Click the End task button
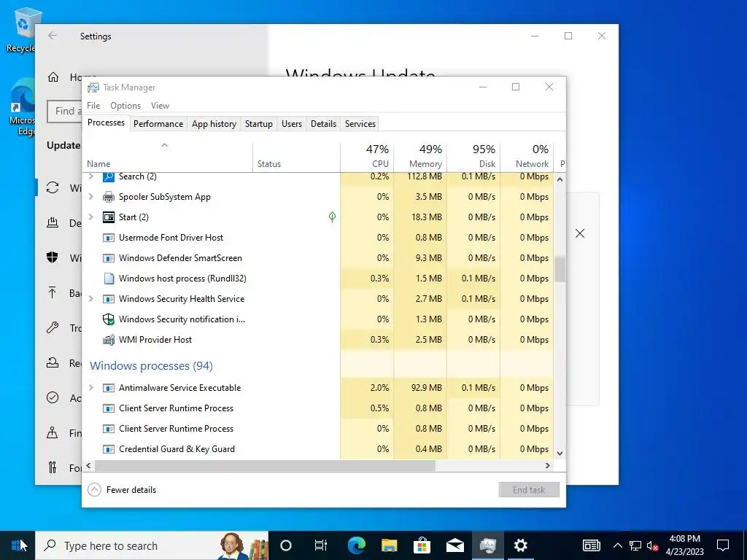 [529, 489]
